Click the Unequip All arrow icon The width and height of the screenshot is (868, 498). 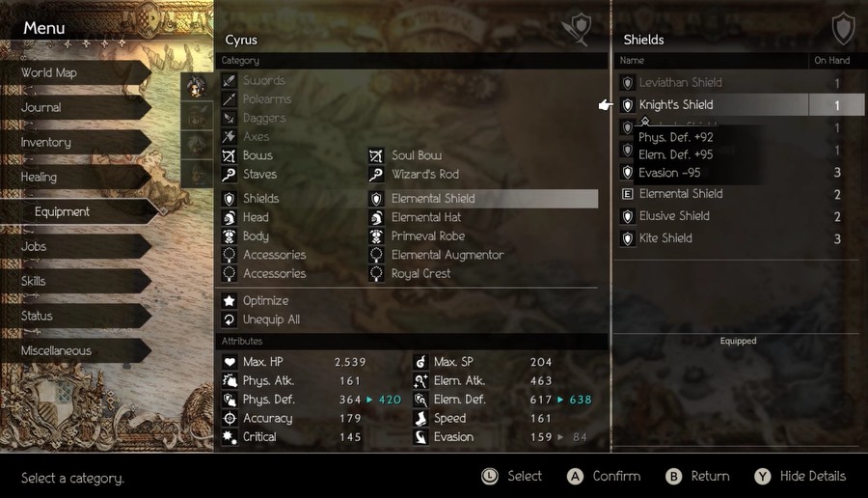(230, 319)
